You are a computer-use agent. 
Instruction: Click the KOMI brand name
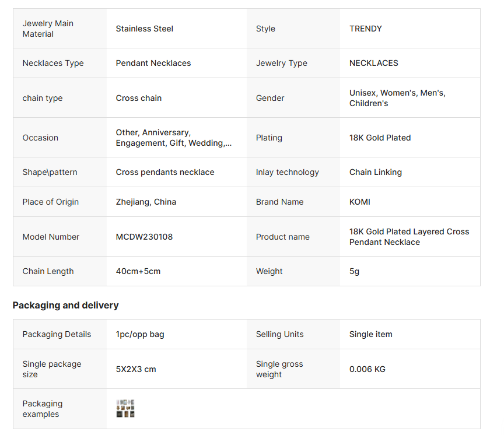[359, 202]
